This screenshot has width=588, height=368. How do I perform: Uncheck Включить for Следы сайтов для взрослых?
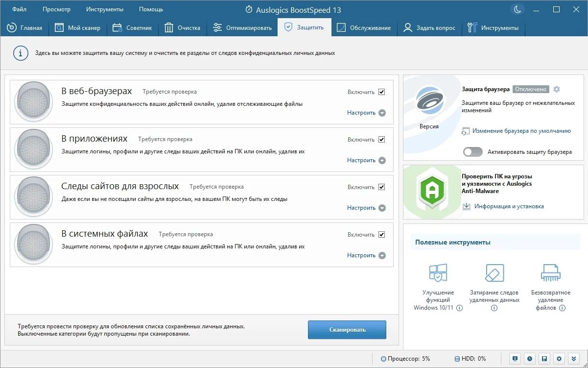382,187
